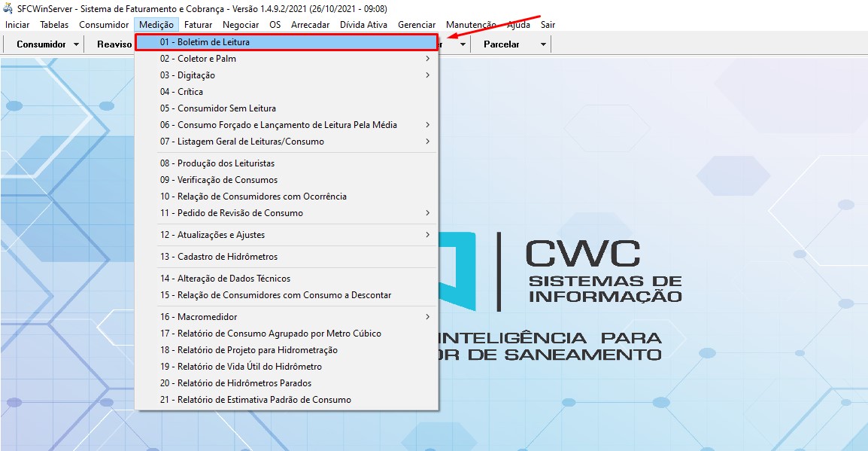This screenshot has height=451, width=868.
Task: Select 04 - Crítica from the menu
Action: [x=286, y=92]
